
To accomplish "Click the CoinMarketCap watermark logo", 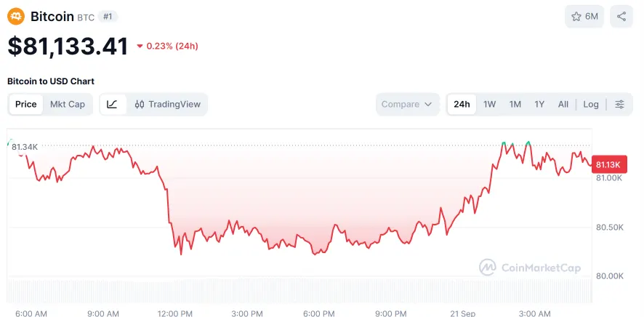I will pos(530,268).
